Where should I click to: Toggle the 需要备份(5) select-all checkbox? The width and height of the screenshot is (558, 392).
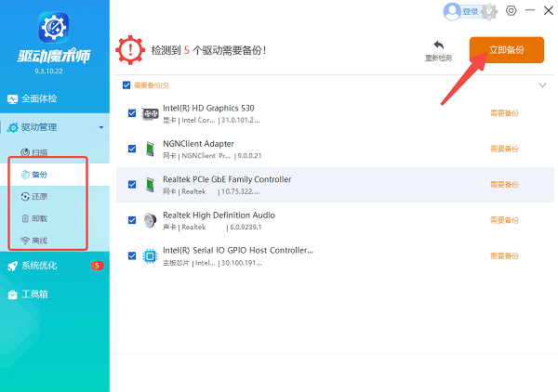(126, 85)
